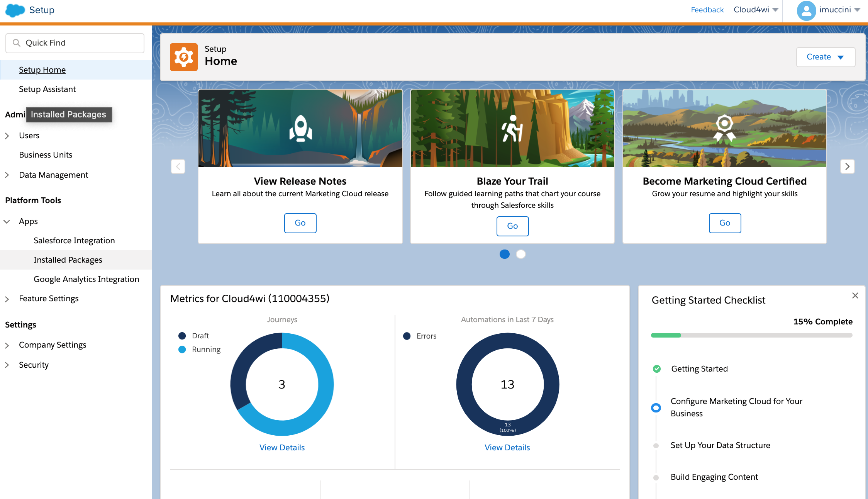Image resolution: width=868 pixels, height=499 pixels.
Task: Expand the Feature Settings section
Action: [x=7, y=299]
